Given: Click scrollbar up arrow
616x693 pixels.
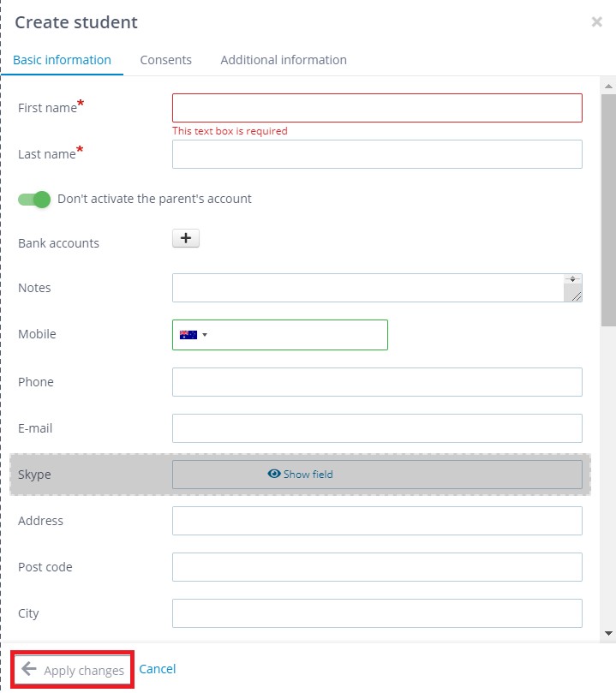Looking at the screenshot, I should coord(608,87).
